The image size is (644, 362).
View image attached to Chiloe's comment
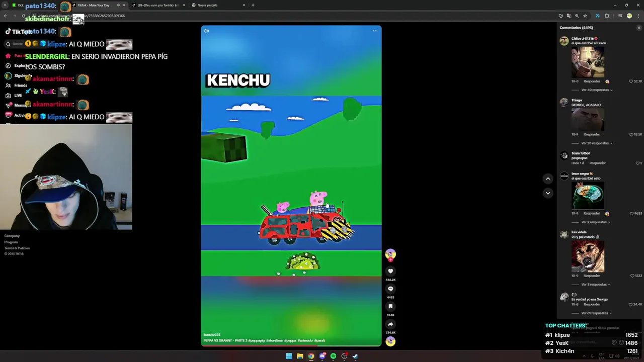[588, 62]
